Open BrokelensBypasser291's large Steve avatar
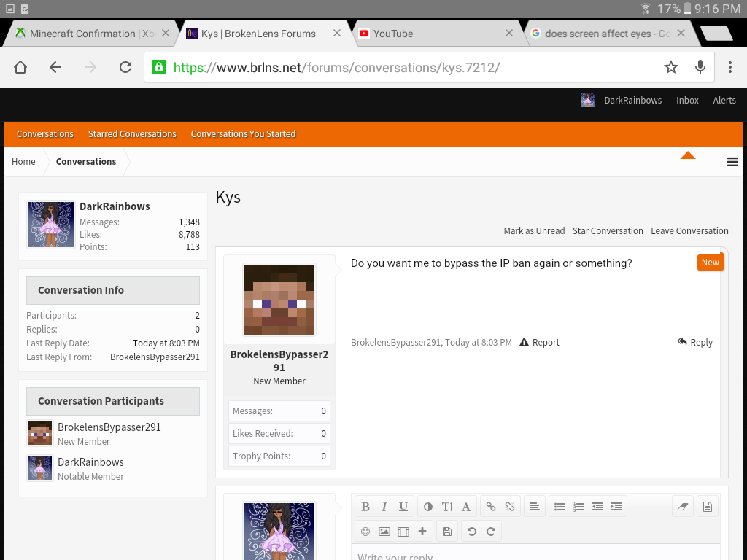 [x=279, y=300]
